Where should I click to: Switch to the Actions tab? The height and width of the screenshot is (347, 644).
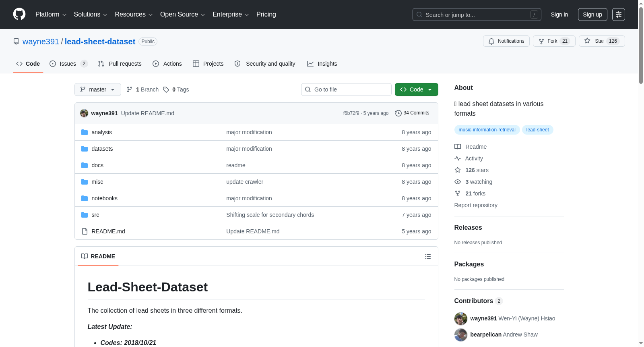pos(167,64)
